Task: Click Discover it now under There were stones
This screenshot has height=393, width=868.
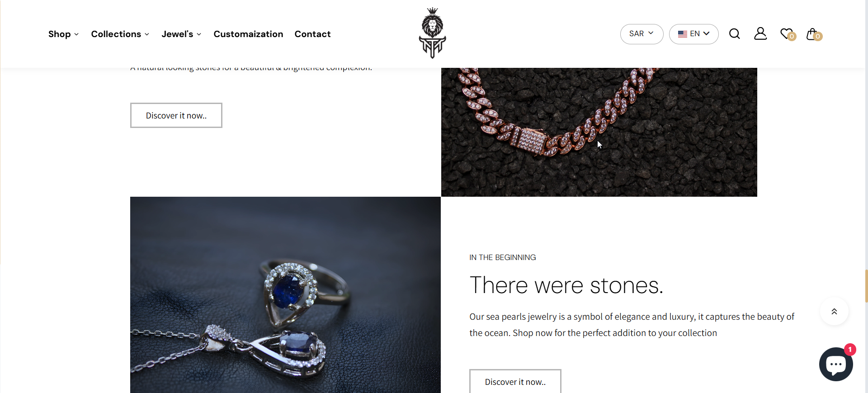Action: [x=515, y=381]
